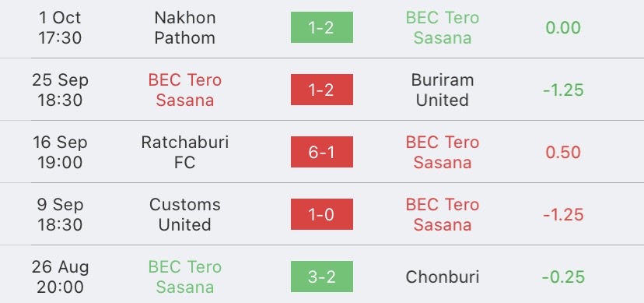Viewport: 644px width, 303px height.
Task: Open the red 1-2 score versus Buriram United
Action: [321, 90]
